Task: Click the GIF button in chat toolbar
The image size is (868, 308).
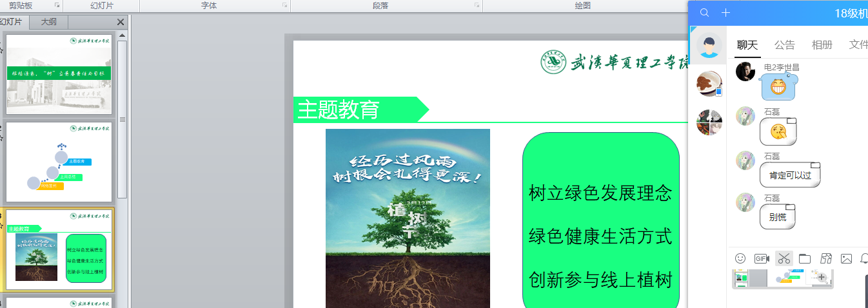Action: coord(762,258)
